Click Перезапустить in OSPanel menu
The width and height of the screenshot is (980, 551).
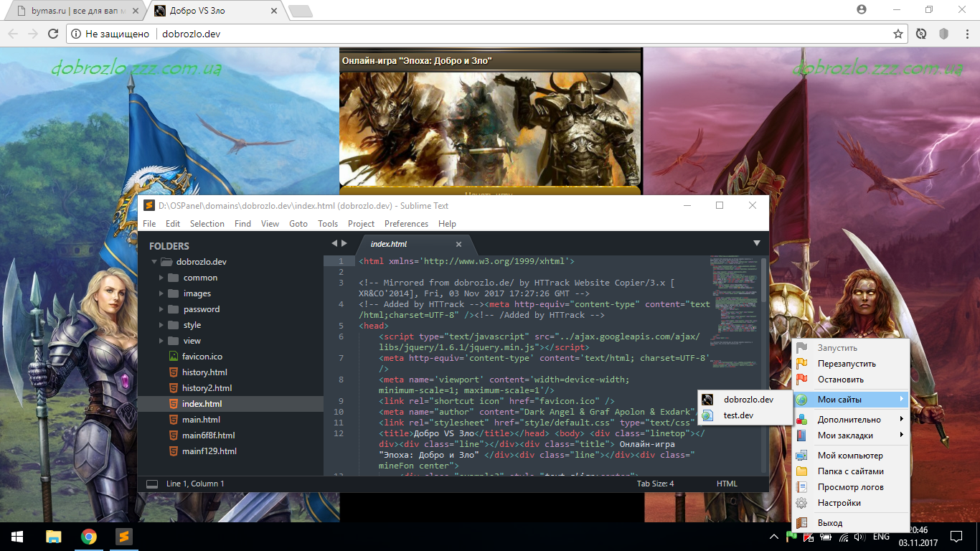851,364
